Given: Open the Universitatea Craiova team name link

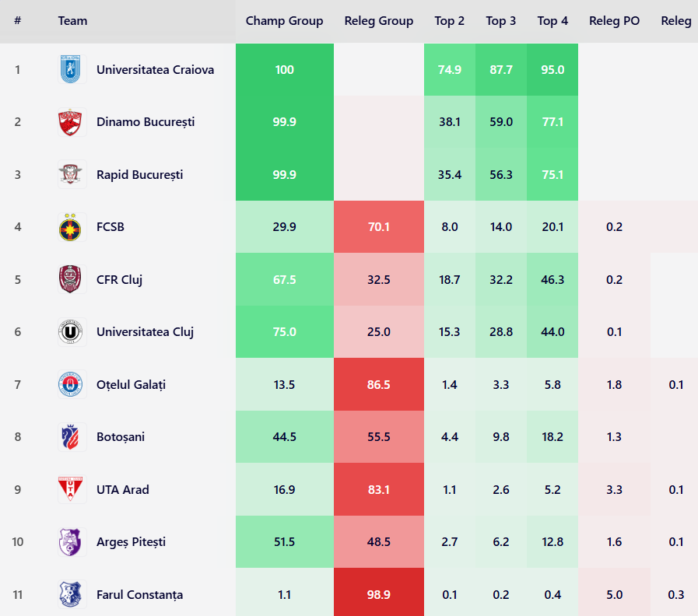Looking at the screenshot, I should (x=155, y=70).
